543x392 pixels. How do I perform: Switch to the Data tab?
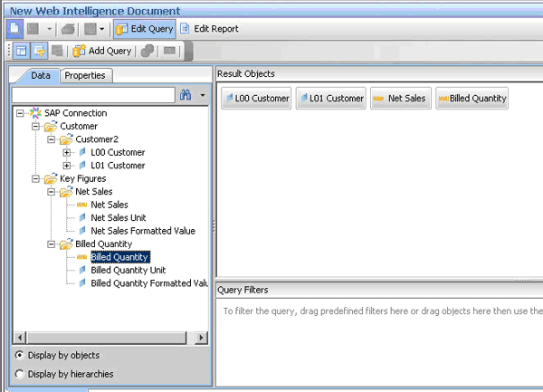[x=40, y=75]
